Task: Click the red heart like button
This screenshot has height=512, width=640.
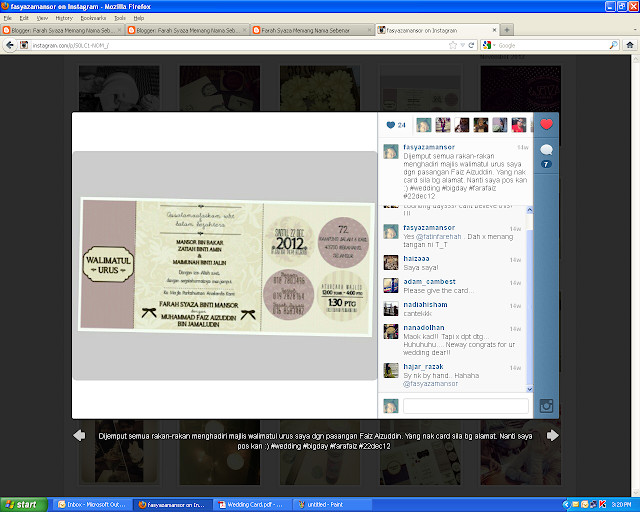Action: (x=546, y=124)
